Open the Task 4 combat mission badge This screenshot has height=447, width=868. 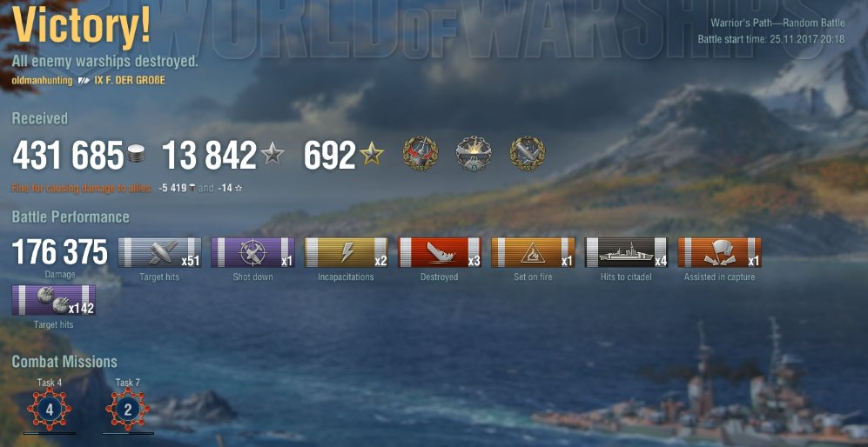(50, 410)
